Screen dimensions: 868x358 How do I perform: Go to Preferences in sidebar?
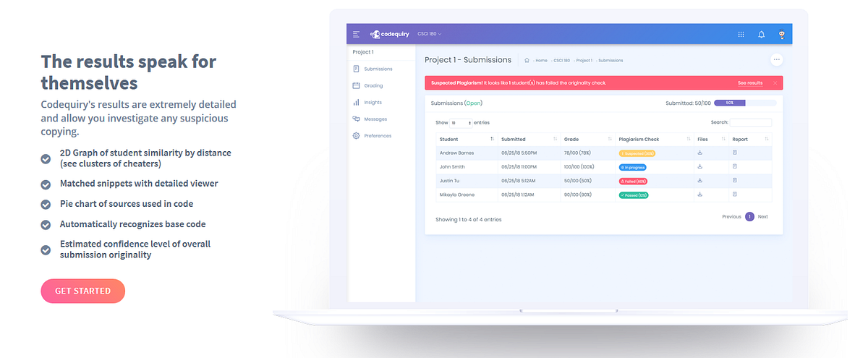[x=378, y=136]
